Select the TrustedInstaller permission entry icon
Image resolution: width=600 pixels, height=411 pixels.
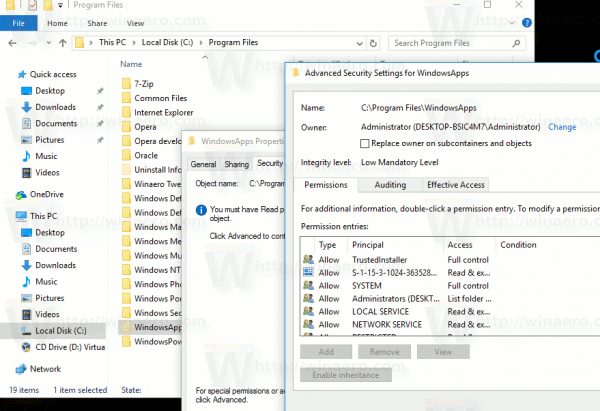(308, 259)
